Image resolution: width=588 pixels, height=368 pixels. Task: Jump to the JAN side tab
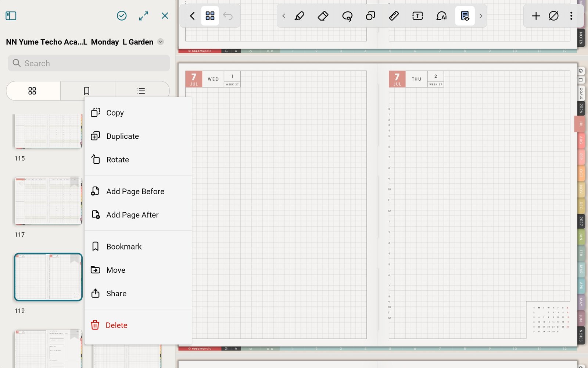pyautogui.click(x=581, y=237)
